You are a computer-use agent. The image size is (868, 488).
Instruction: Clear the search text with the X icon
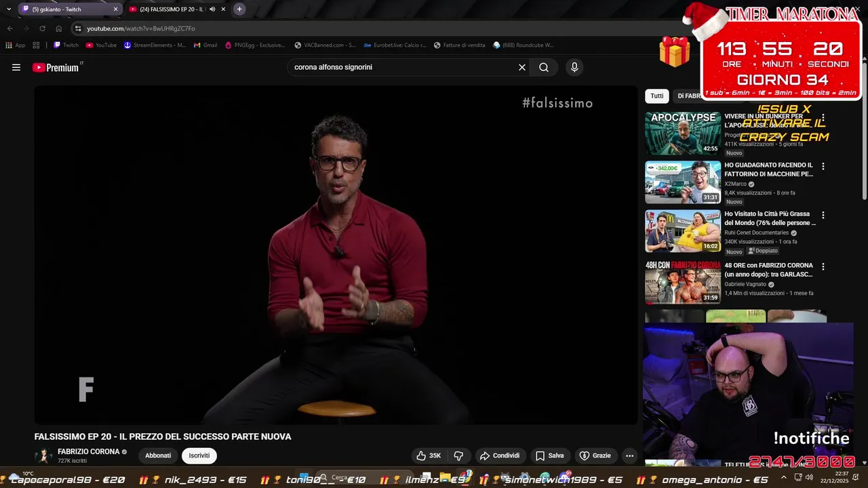coord(522,67)
